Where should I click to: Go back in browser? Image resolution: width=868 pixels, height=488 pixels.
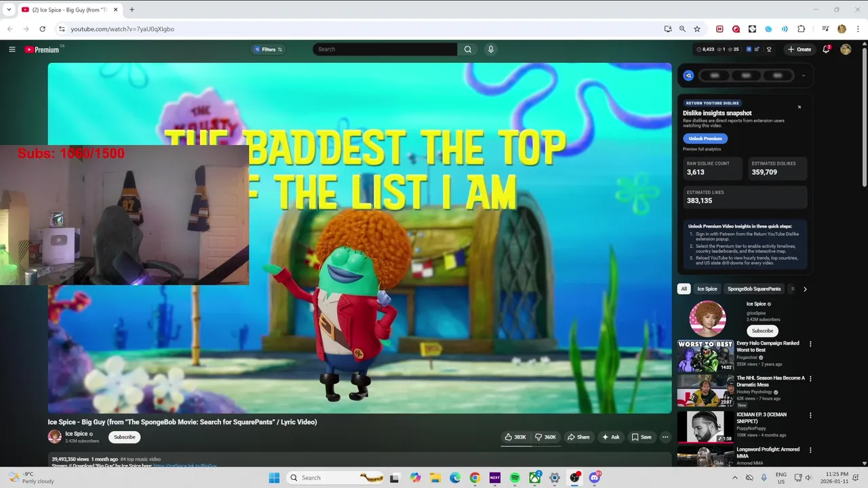[x=10, y=29]
